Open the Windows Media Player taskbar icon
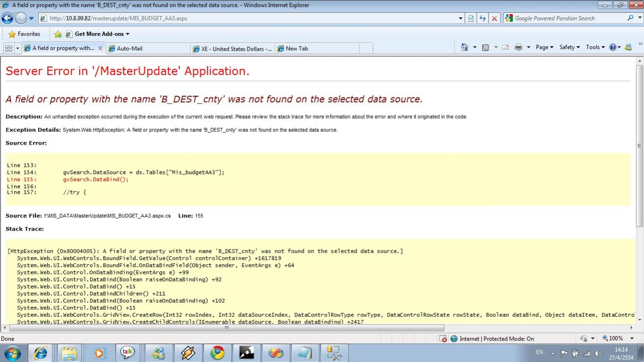 pyautogui.click(x=99, y=353)
